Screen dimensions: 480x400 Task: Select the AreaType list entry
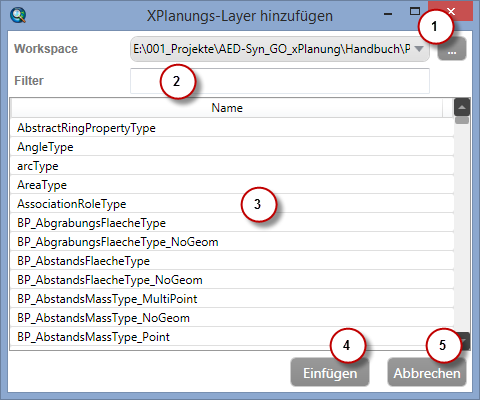click(232, 185)
